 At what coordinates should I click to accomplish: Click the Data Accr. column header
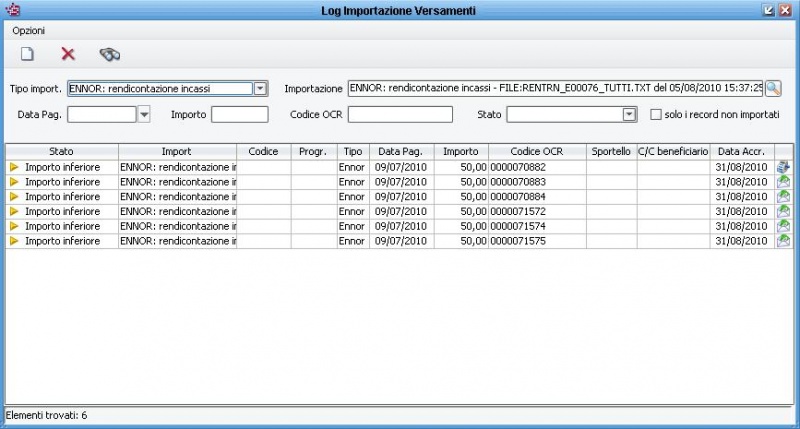click(x=742, y=151)
